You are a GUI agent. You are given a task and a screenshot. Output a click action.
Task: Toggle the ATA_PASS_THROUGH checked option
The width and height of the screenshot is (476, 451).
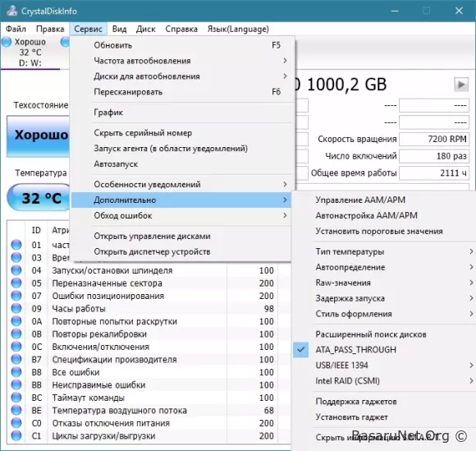pos(384,350)
